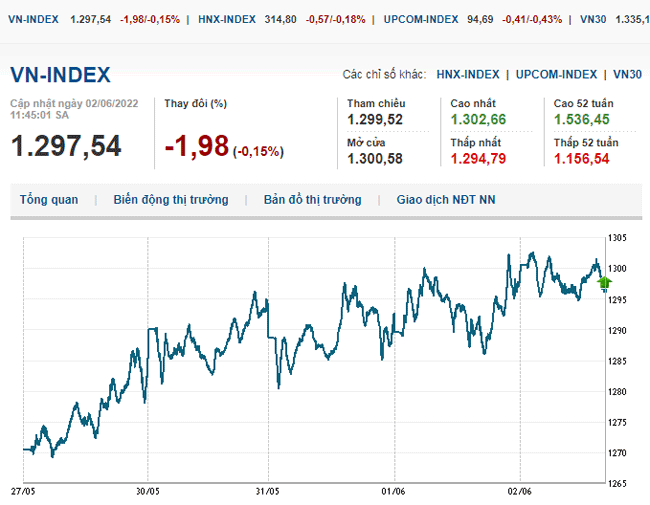Select VN30 link under other indices

[627, 75]
